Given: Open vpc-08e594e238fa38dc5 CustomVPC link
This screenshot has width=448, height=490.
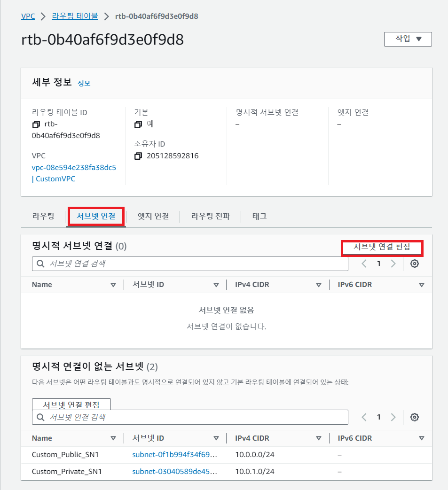Looking at the screenshot, I should tap(74, 173).
